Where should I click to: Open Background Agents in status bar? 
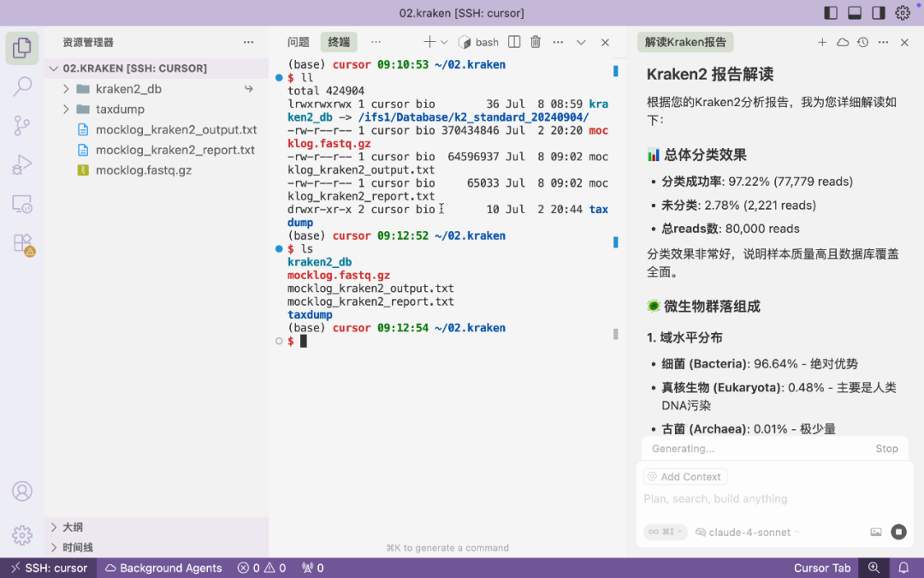pos(163,568)
